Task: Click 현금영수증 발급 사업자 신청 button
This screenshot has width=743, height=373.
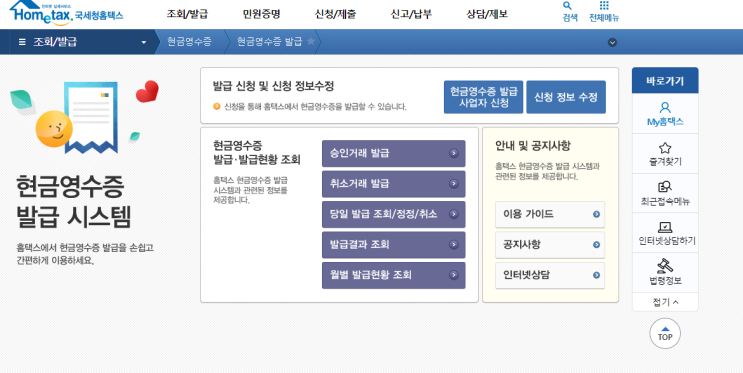Action: pos(483,97)
